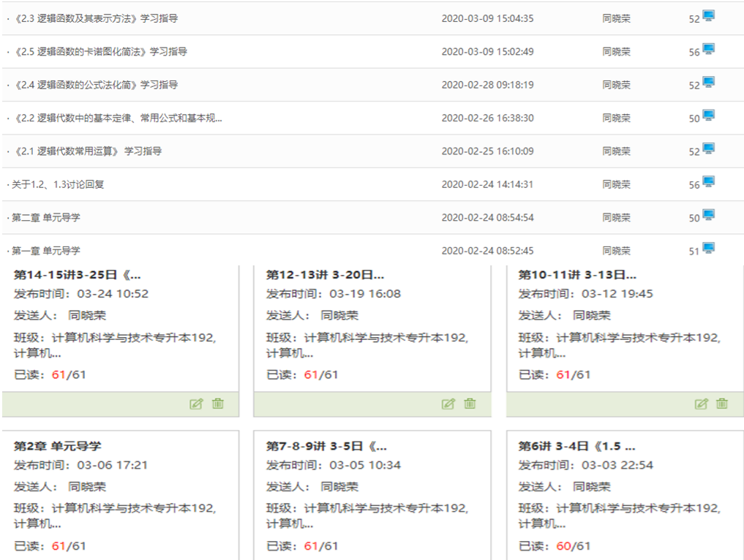Edit the 第12-13讲 3-20日 notice card
Screen dimensions: 744x560
pyautogui.click(x=448, y=404)
